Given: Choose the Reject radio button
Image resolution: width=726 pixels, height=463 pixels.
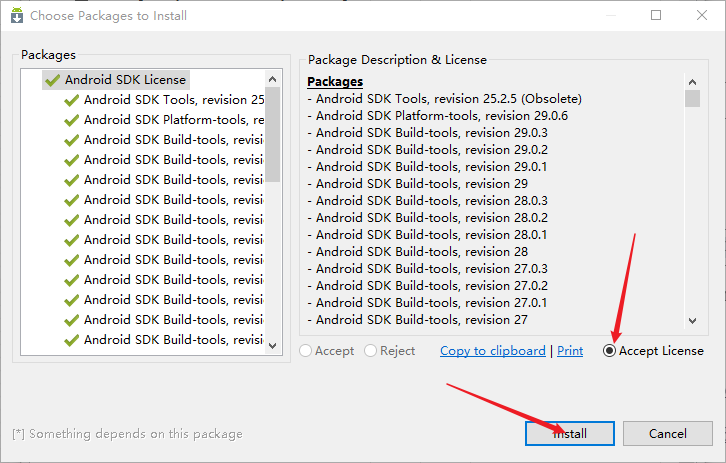Looking at the screenshot, I should pyautogui.click(x=370, y=351).
